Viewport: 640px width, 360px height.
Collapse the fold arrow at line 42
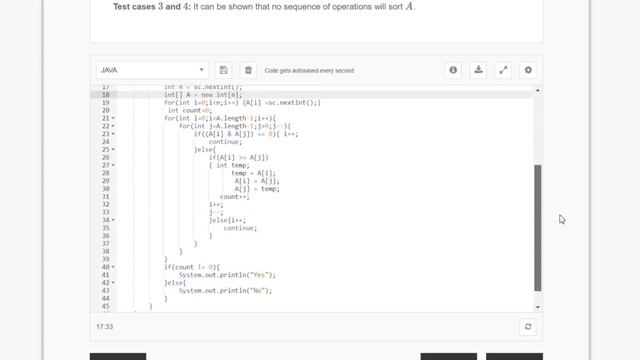coord(113,283)
